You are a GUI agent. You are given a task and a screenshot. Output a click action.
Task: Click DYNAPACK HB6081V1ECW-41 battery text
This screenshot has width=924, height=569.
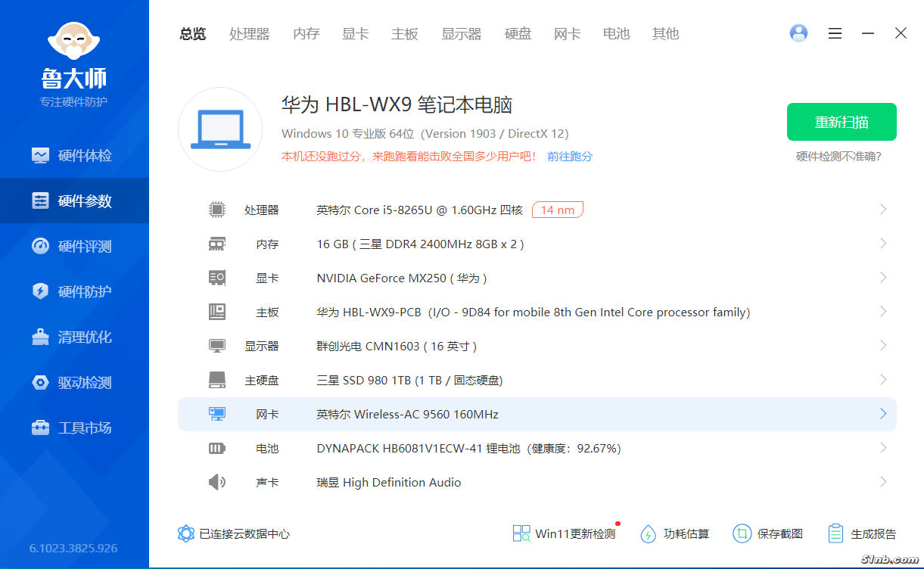468,449
